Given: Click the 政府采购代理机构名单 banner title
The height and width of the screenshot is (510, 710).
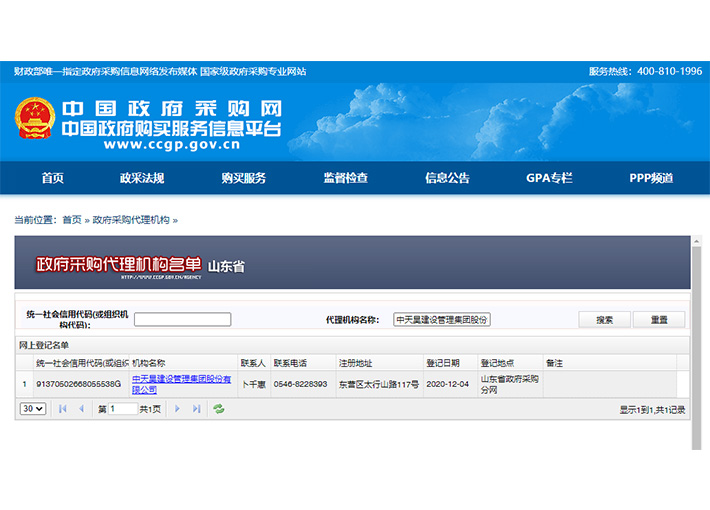Looking at the screenshot, I should point(119,265).
